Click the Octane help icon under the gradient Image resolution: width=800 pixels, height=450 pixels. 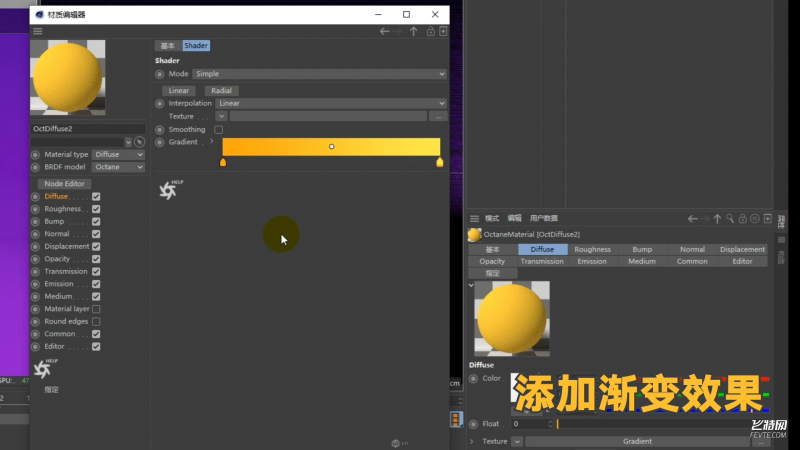pyautogui.click(x=170, y=190)
